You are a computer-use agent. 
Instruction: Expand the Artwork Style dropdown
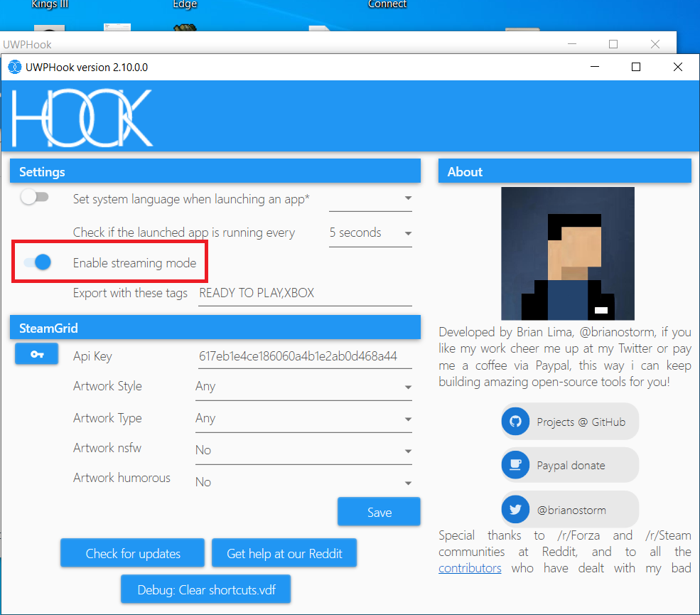point(303,387)
